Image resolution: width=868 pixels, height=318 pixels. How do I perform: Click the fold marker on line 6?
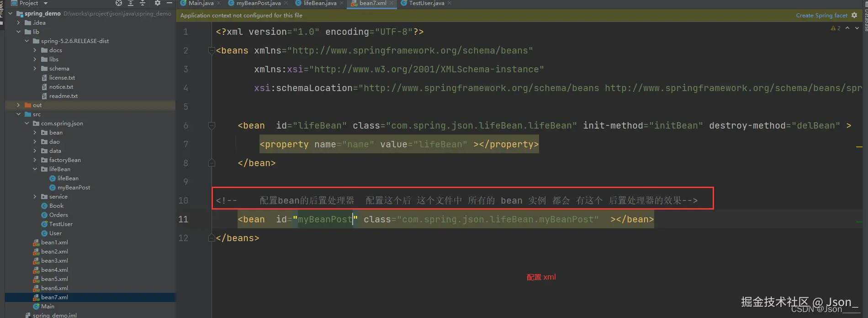point(212,125)
